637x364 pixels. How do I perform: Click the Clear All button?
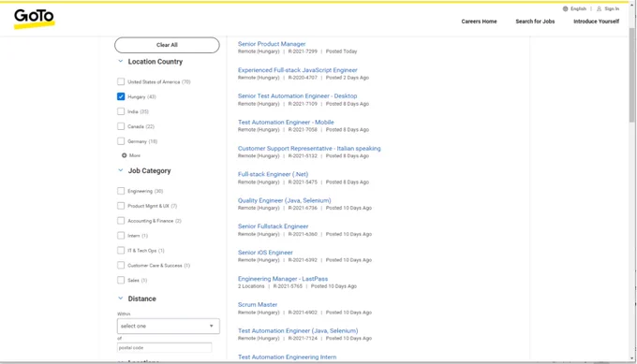coord(167,45)
